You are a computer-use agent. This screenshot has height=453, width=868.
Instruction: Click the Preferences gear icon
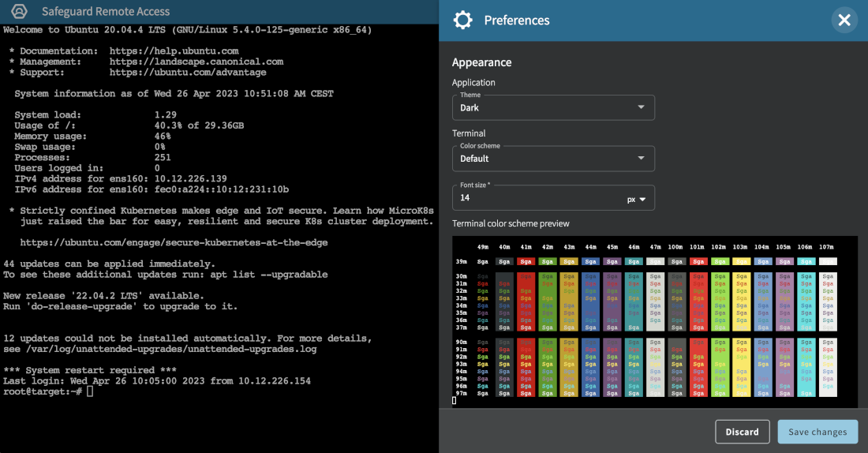(462, 21)
